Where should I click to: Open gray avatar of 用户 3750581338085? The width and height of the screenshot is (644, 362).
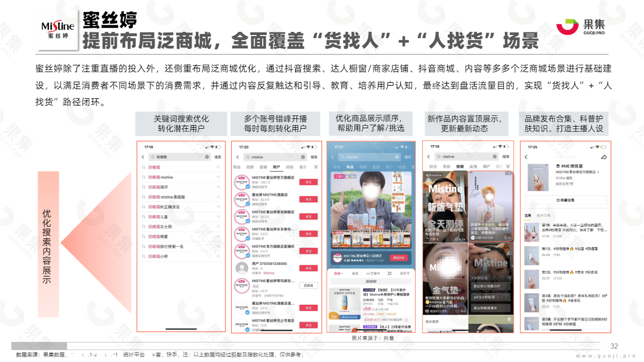click(x=242, y=268)
